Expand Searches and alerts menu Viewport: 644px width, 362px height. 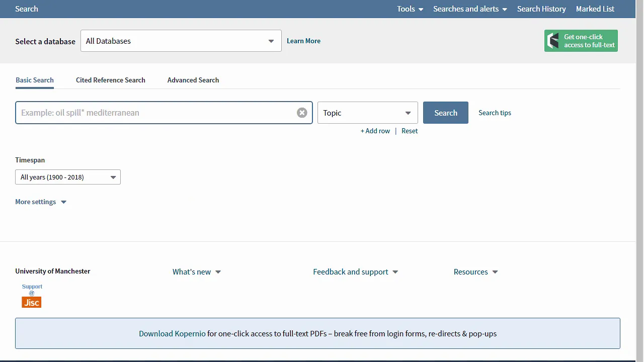[470, 9]
